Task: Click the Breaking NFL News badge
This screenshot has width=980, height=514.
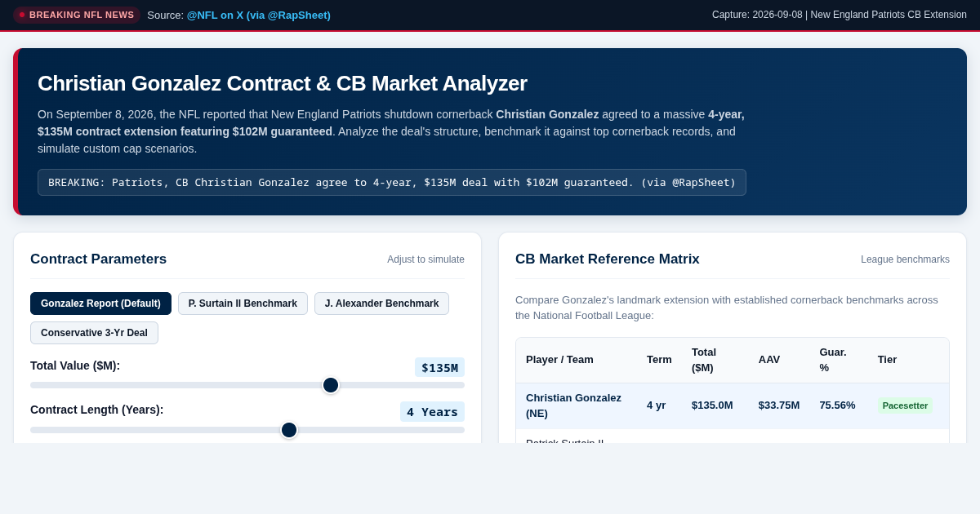Action: [77, 15]
